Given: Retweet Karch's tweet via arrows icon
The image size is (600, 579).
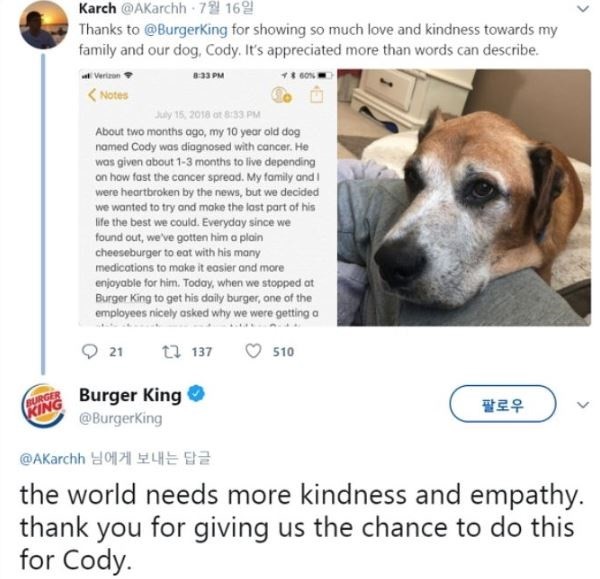Looking at the screenshot, I should pos(171,351).
